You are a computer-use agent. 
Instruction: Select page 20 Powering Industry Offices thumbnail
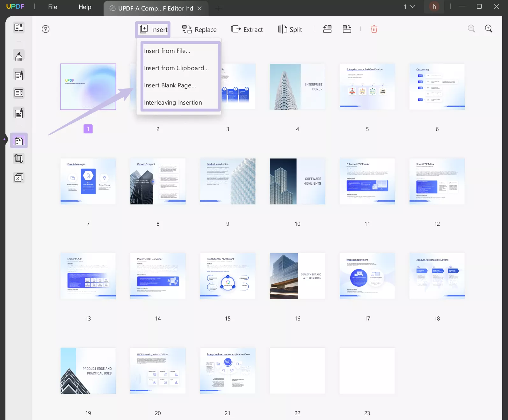coord(158,371)
